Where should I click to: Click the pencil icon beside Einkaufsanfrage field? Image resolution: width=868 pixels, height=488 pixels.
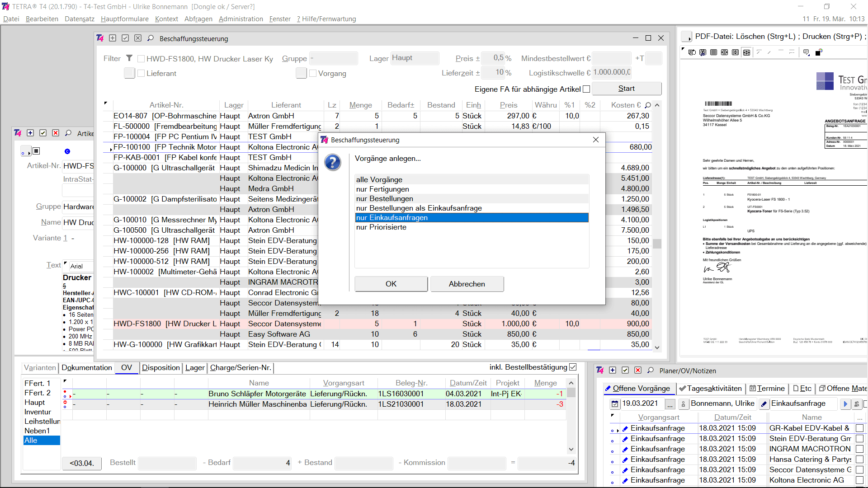click(x=764, y=404)
